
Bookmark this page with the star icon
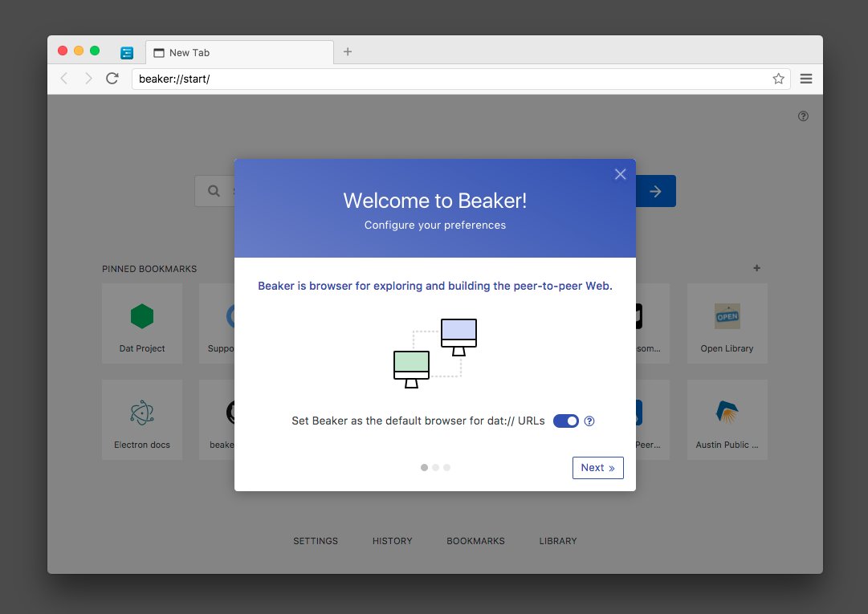click(778, 79)
